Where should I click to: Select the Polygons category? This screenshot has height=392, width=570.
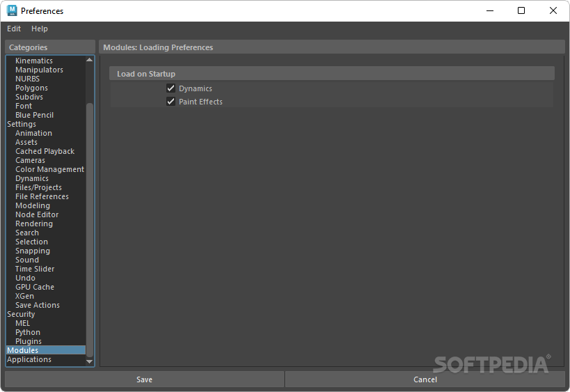31,88
